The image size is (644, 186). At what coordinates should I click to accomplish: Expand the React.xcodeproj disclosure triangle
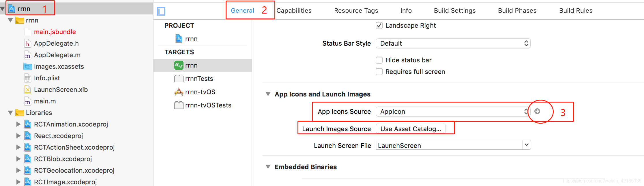(x=18, y=136)
